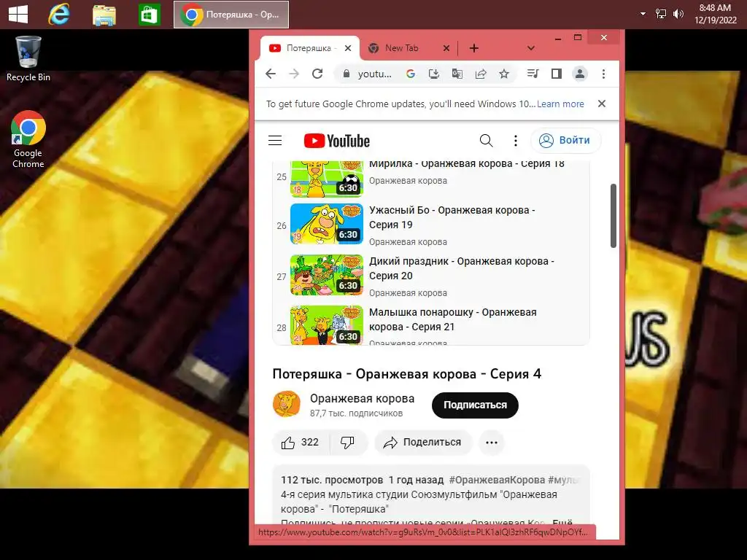Click the install app icon in address bar

click(x=434, y=74)
